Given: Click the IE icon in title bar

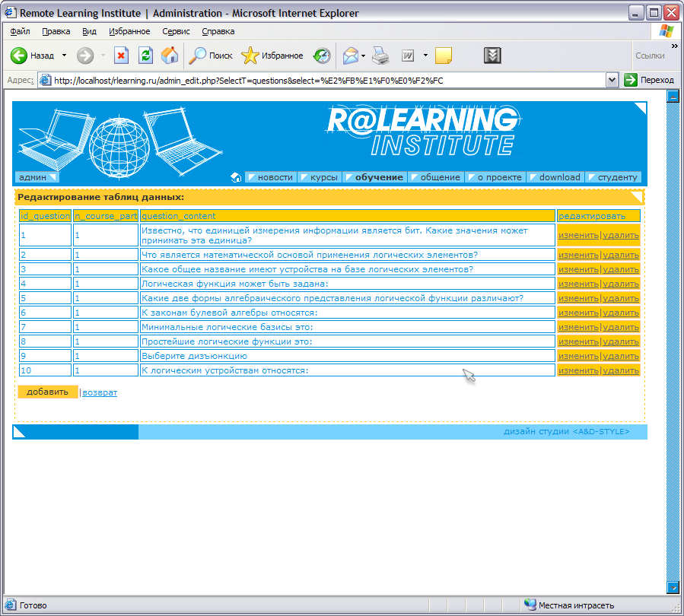Looking at the screenshot, I should tap(11, 13).
